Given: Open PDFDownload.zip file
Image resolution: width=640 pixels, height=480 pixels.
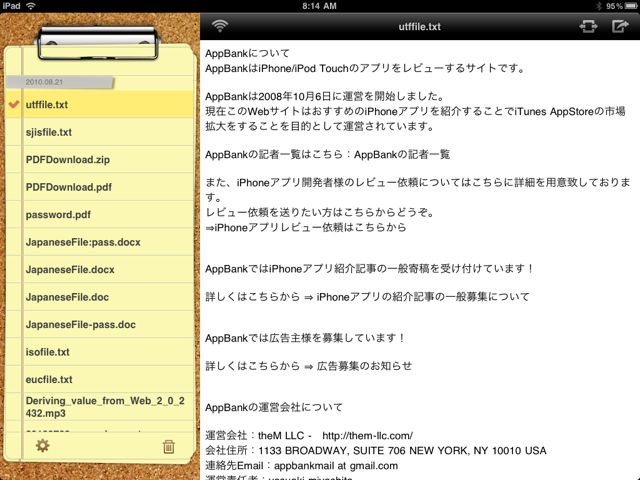Looking at the screenshot, I should pos(99,160).
